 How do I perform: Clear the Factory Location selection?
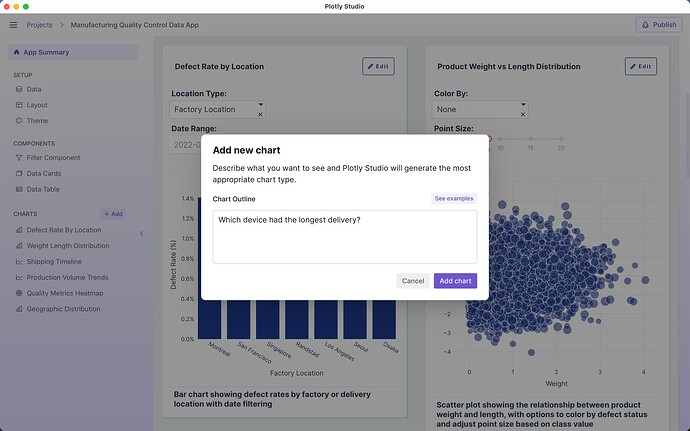coord(260,115)
